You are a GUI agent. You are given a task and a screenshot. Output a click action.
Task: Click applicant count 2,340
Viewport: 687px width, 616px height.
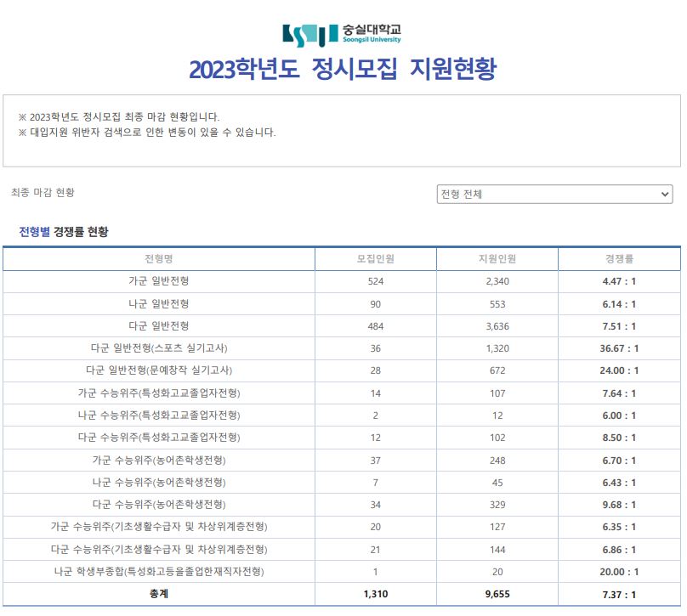click(497, 281)
